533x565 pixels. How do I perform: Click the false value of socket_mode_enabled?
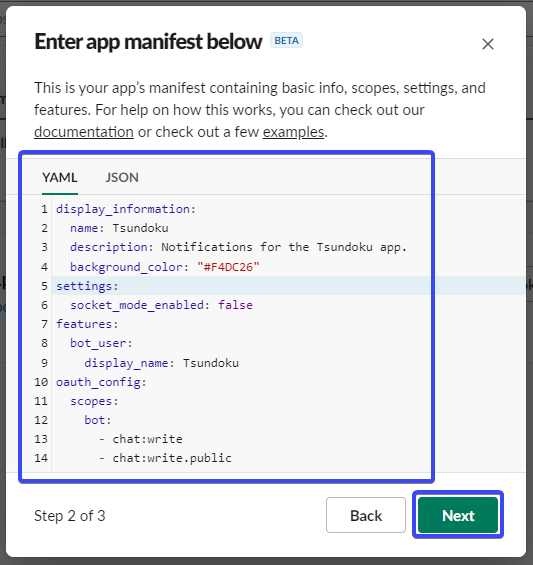click(235, 305)
